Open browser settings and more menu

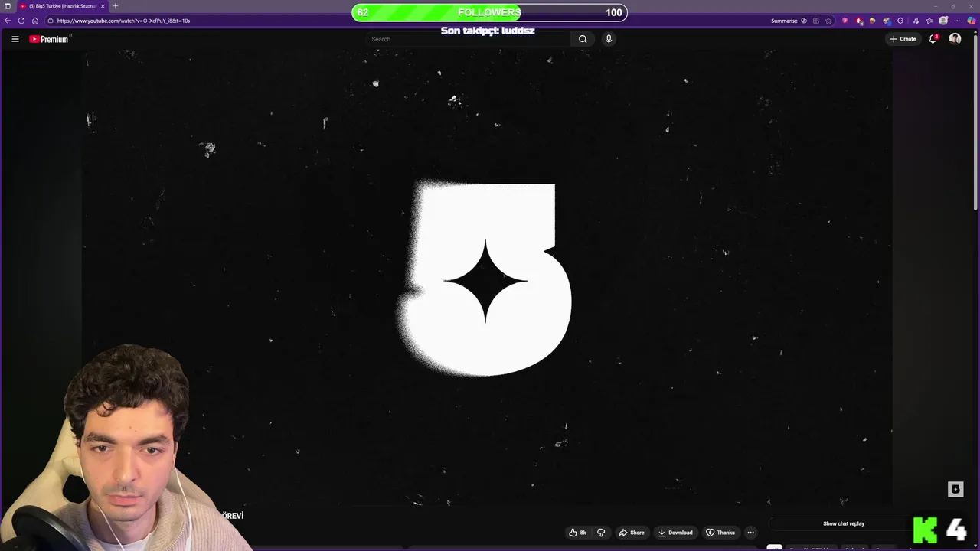click(957, 21)
